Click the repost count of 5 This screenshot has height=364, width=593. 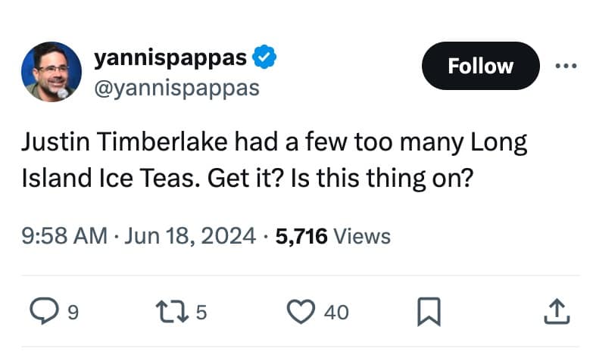tap(201, 312)
